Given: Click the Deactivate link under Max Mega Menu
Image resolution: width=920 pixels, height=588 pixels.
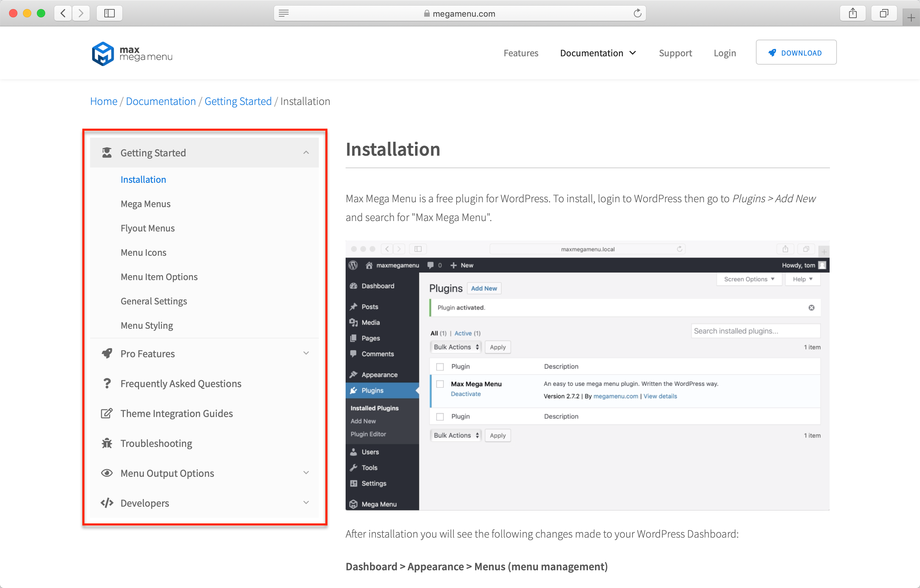Looking at the screenshot, I should pyautogui.click(x=466, y=394).
